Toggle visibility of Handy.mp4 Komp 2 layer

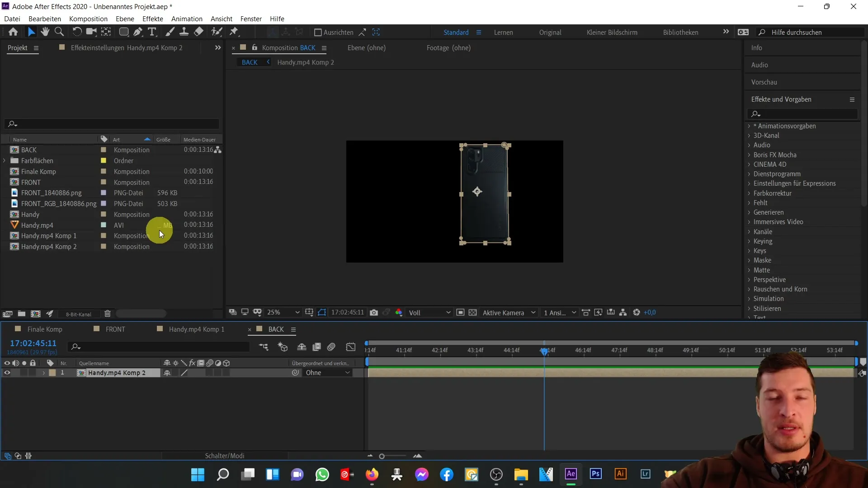tap(7, 372)
